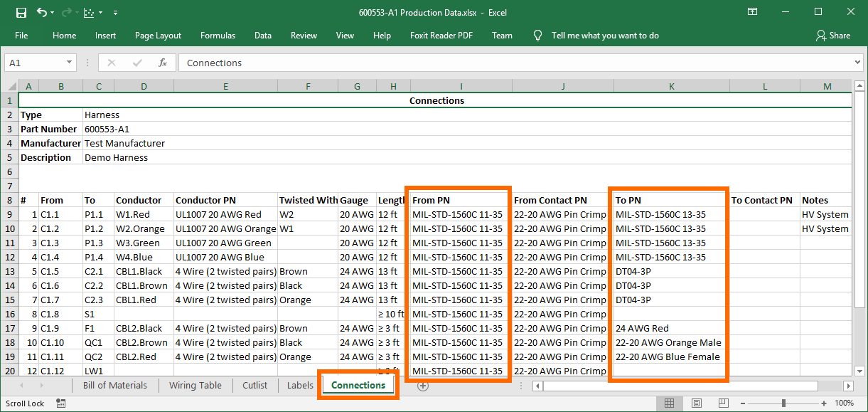Open the Foxit Reader PDF tab
The image size is (868, 412).
click(441, 36)
